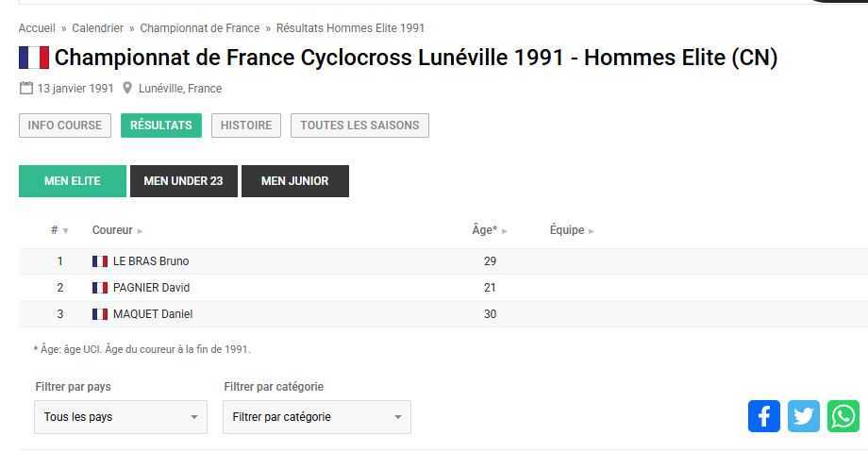868x469 pixels.
Task: Open the 'Filtrer par catégorie' dropdown
Action: click(317, 417)
